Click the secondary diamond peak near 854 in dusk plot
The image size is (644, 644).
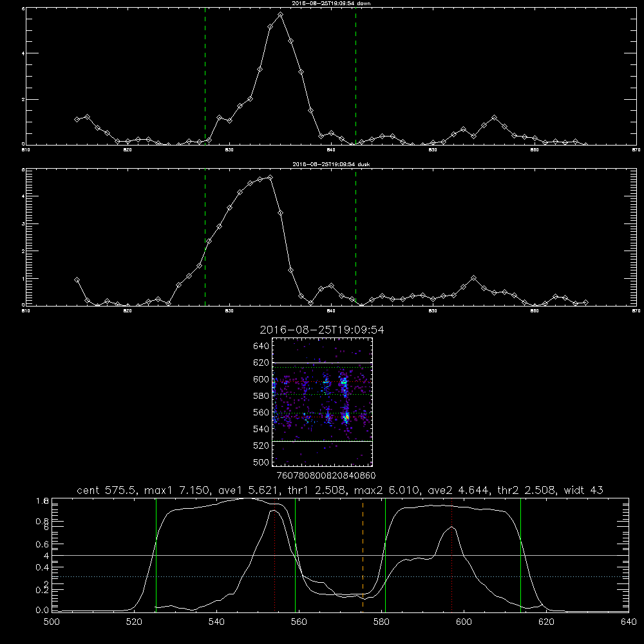473,278
